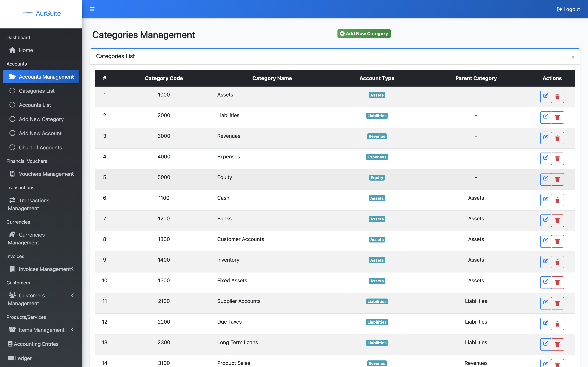Open Accounting Entries in sidebar
This screenshot has height=367, width=588.
36,344
